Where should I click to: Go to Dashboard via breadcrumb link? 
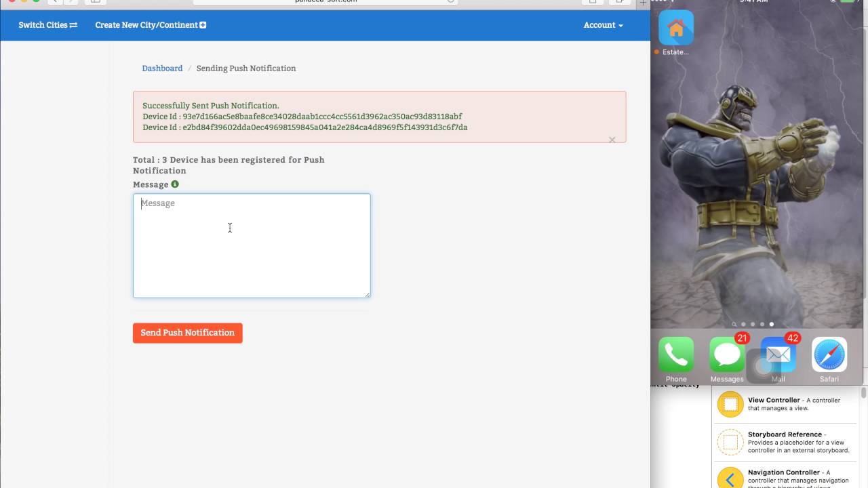coord(162,68)
